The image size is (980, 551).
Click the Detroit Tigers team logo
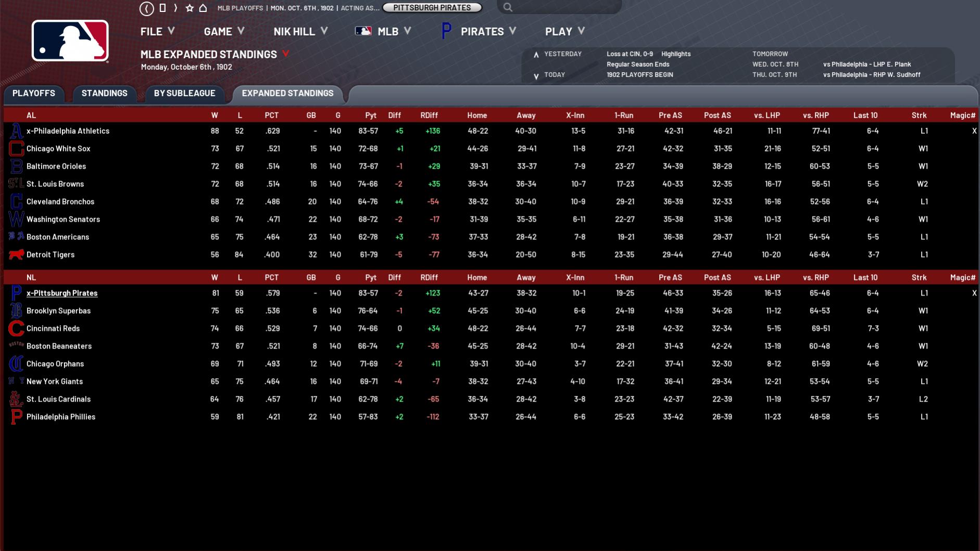click(x=16, y=254)
